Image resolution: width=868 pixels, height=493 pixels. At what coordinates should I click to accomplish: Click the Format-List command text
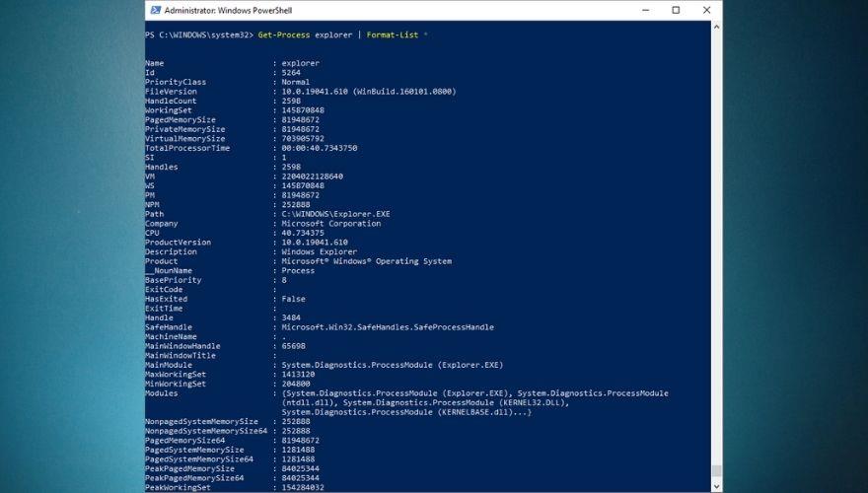393,35
